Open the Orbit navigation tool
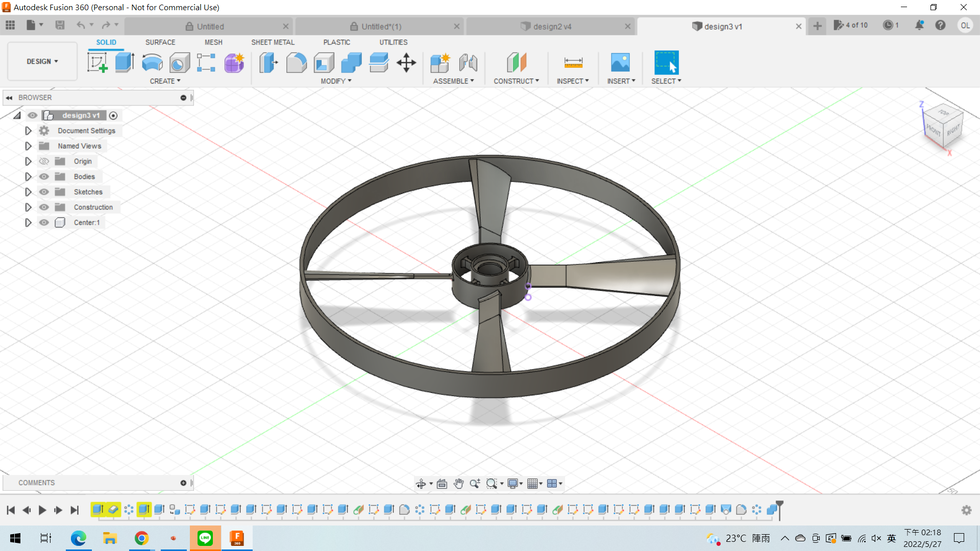 point(421,484)
